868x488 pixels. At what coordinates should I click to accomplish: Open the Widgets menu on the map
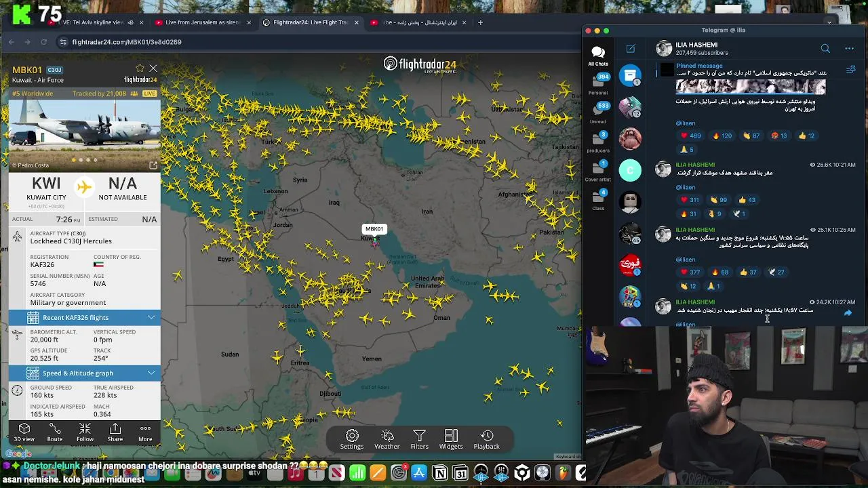click(451, 439)
